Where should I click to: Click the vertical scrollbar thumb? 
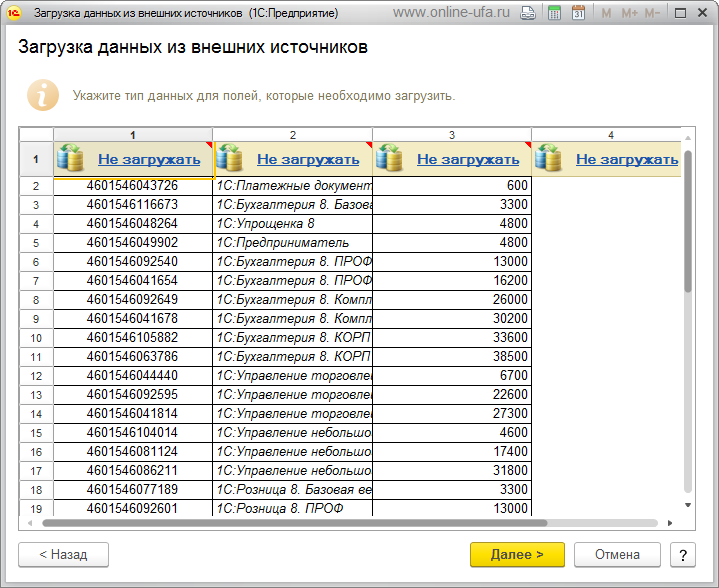point(687,221)
